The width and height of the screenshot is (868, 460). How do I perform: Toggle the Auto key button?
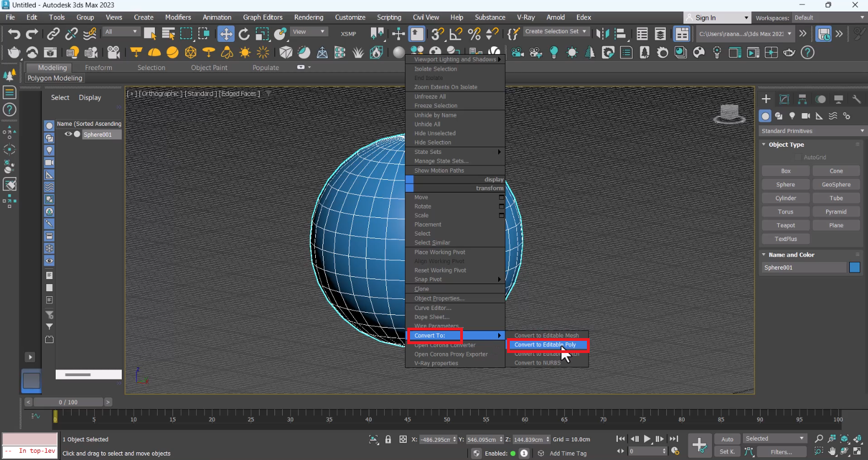(x=727, y=439)
